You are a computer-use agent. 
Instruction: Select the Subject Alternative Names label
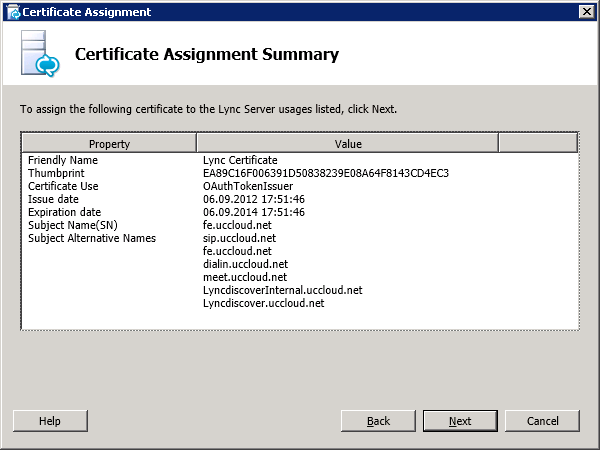pos(92,238)
